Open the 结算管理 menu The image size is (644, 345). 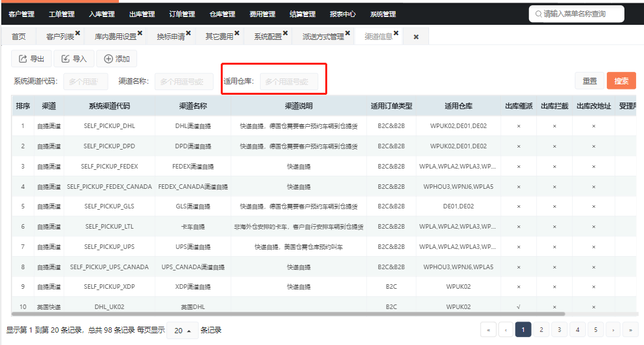coord(302,14)
